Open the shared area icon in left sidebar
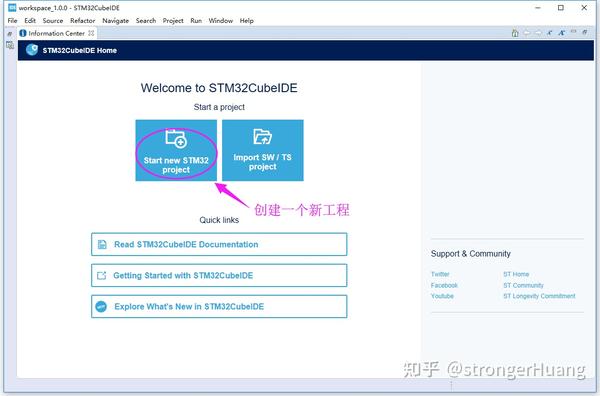 [10, 46]
